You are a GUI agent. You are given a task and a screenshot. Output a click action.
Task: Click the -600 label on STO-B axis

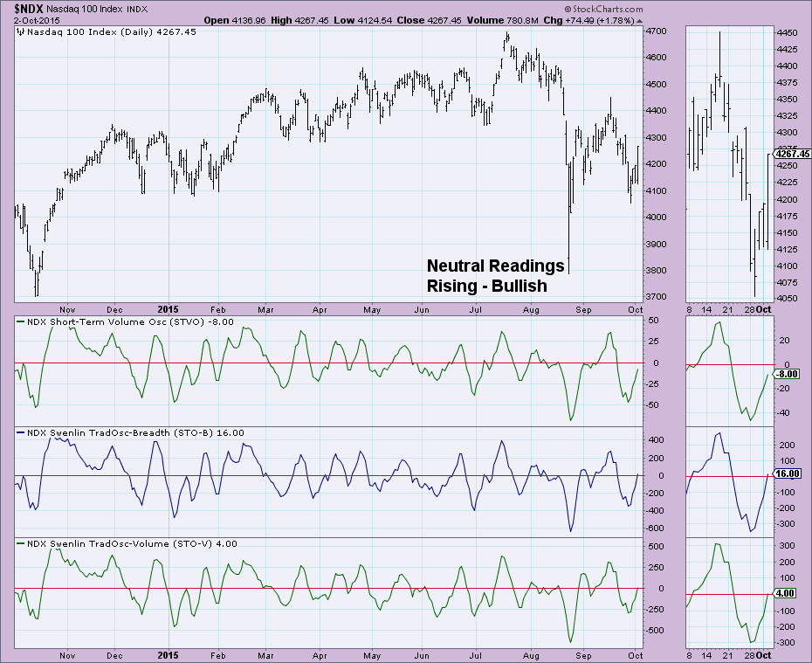tap(655, 528)
